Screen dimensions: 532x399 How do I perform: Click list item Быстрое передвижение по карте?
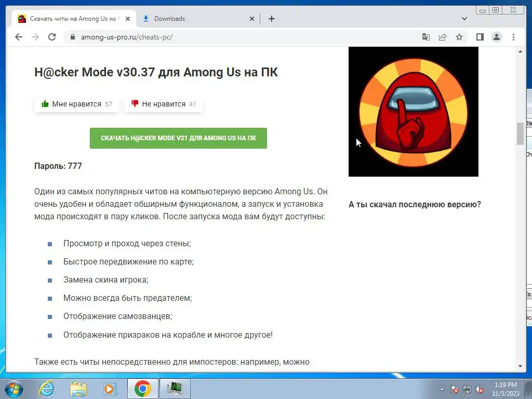pyautogui.click(x=129, y=262)
